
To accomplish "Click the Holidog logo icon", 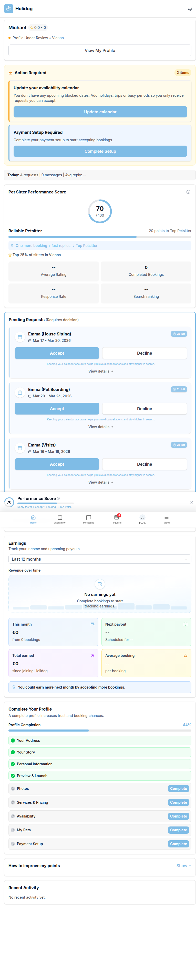I will (x=8, y=8).
